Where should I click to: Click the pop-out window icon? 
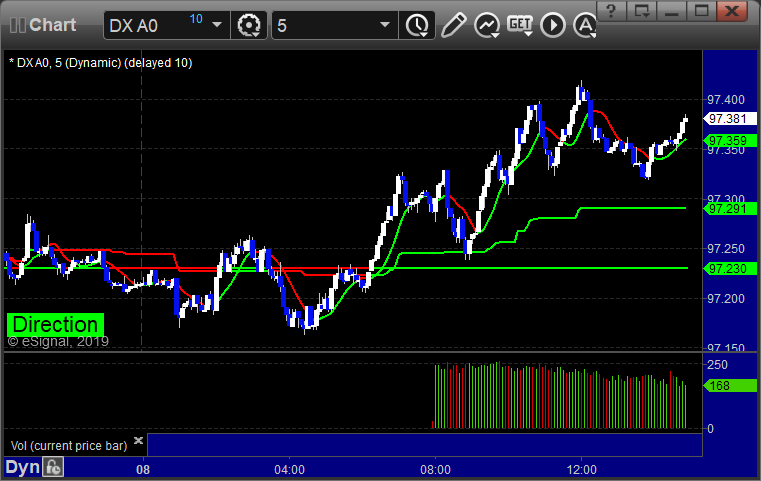pyautogui.click(x=642, y=11)
